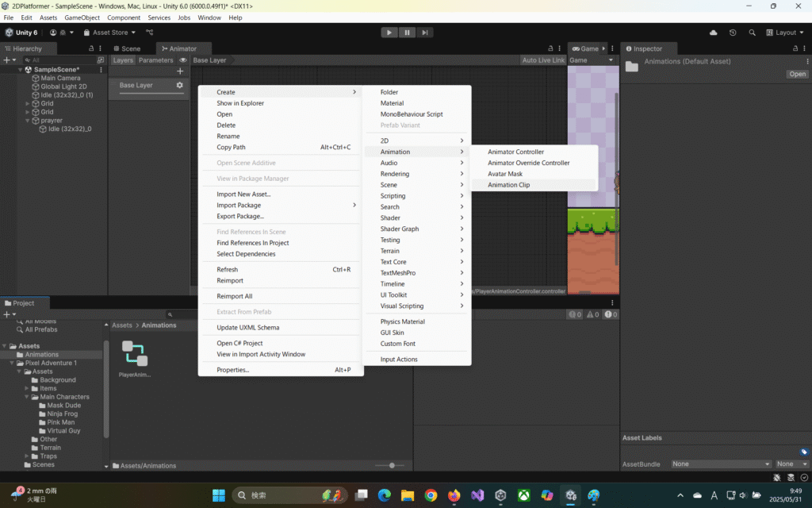Open the Game display mode dropdown
812x508 pixels.
pyautogui.click(x=592, y=60)
